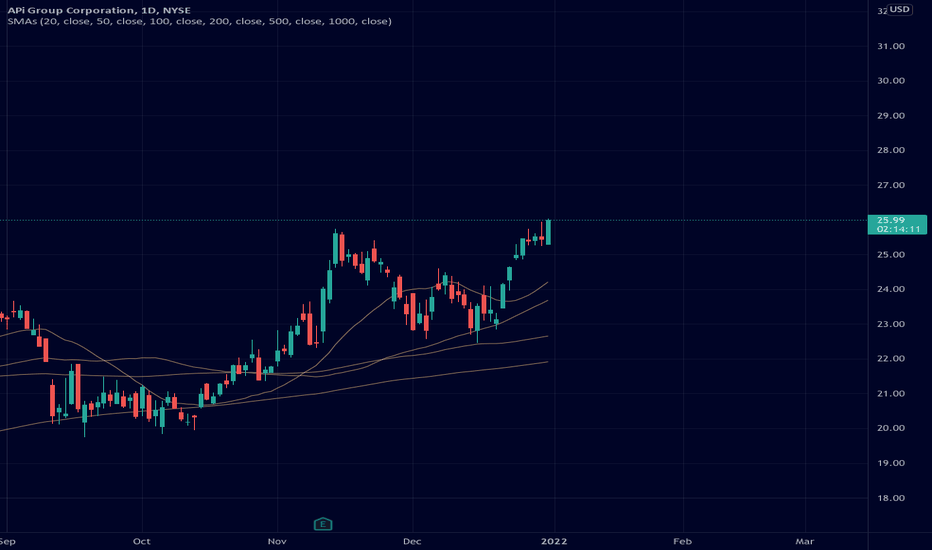Click the Dec date label on time axis

(412, 542)
